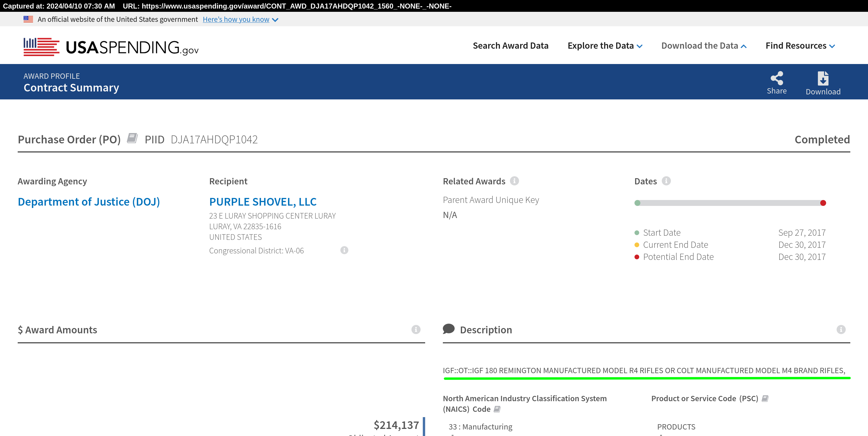Viewport: 868px width, 436px height.
Task: Click the Share label text
Action: pos(777,91)
